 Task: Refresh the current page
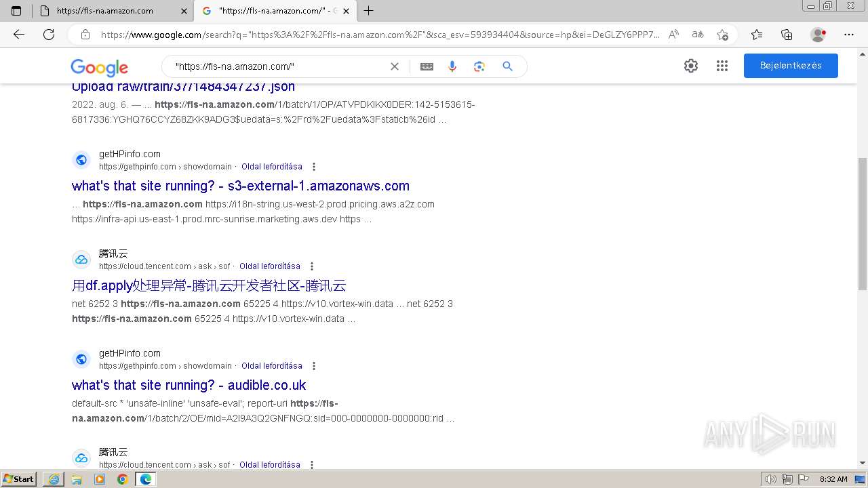[x=49, y=35]
